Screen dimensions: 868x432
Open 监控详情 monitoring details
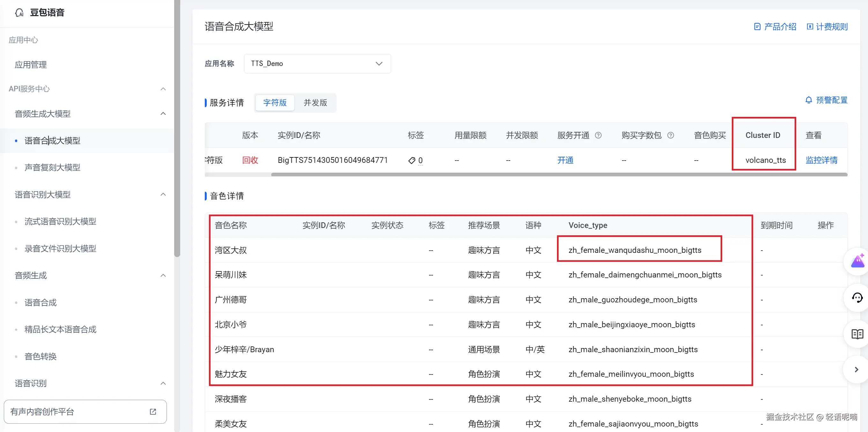coord(821,161)
